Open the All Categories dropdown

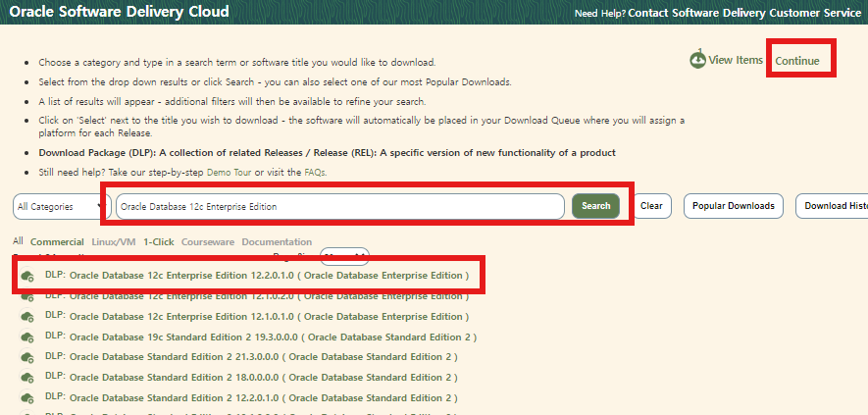pos(62,207)
